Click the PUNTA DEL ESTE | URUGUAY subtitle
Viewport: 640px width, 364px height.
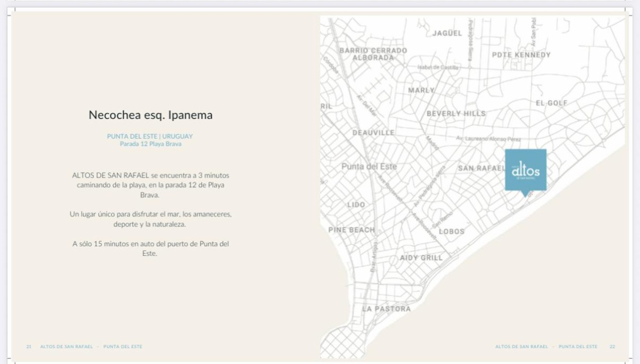(x=150, y=136)
